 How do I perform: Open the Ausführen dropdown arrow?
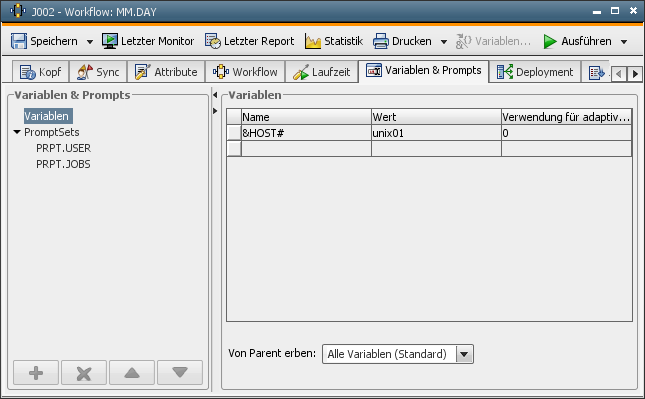pyautogui.click(x=624, y=42)
